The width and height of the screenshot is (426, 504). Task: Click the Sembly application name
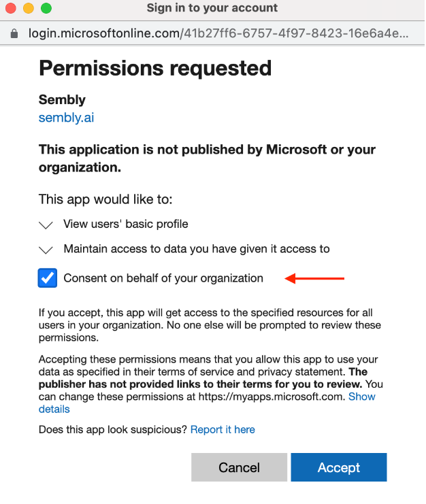click(62, 99)
